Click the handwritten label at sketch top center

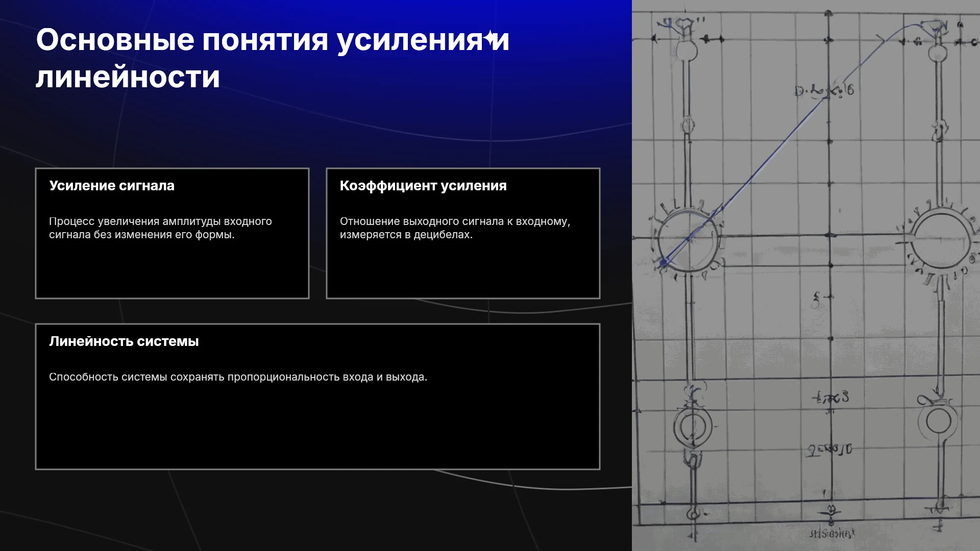tap(824, 90)
